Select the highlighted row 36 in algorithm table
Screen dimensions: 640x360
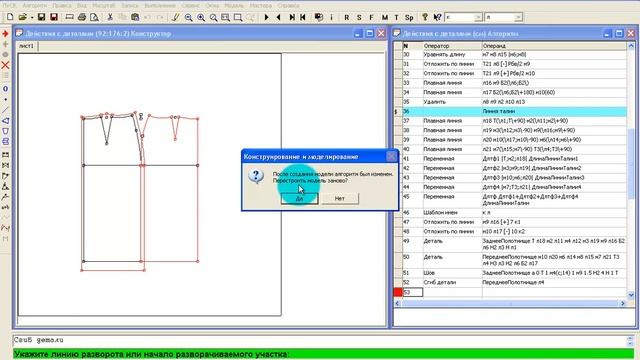coord(514,111)
